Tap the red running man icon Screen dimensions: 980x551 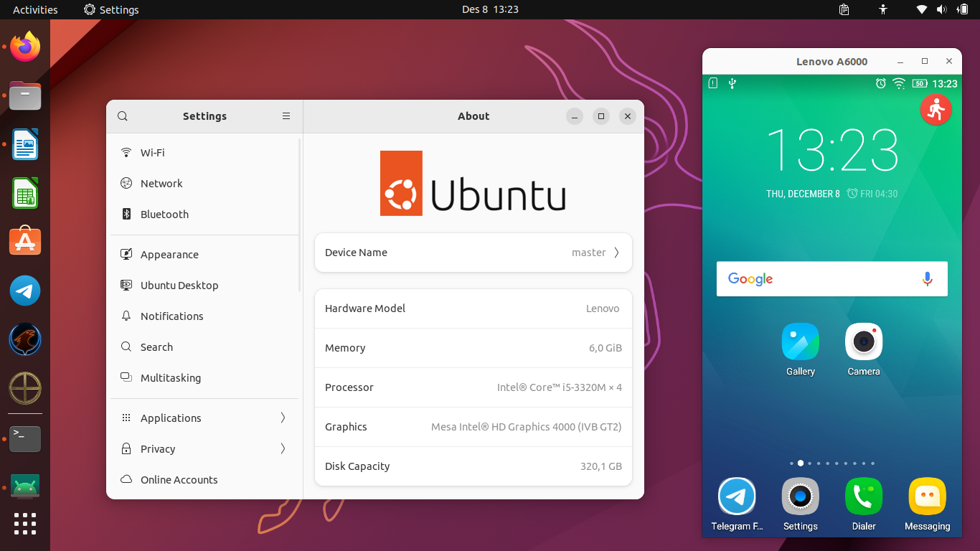pos(936,110)
